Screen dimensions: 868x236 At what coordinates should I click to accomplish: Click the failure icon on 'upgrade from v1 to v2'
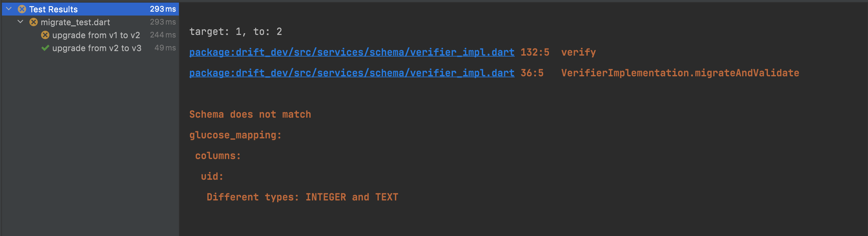click(x=45, y=35)
